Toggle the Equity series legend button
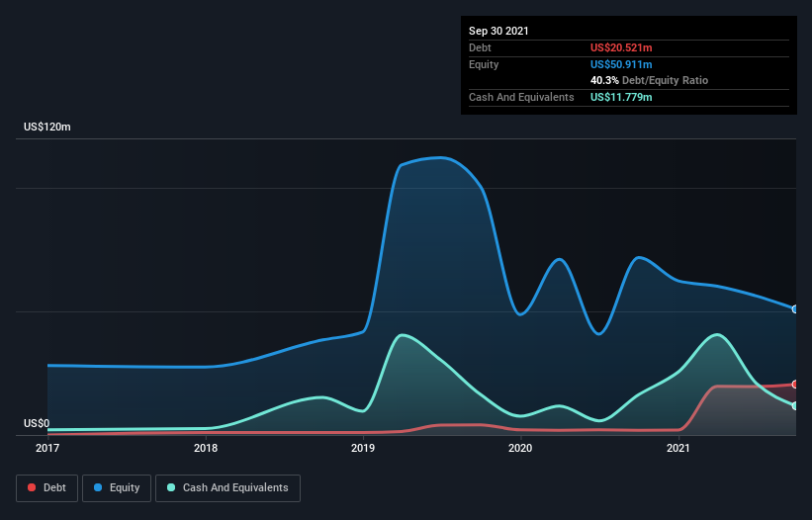 coord(117,488)
